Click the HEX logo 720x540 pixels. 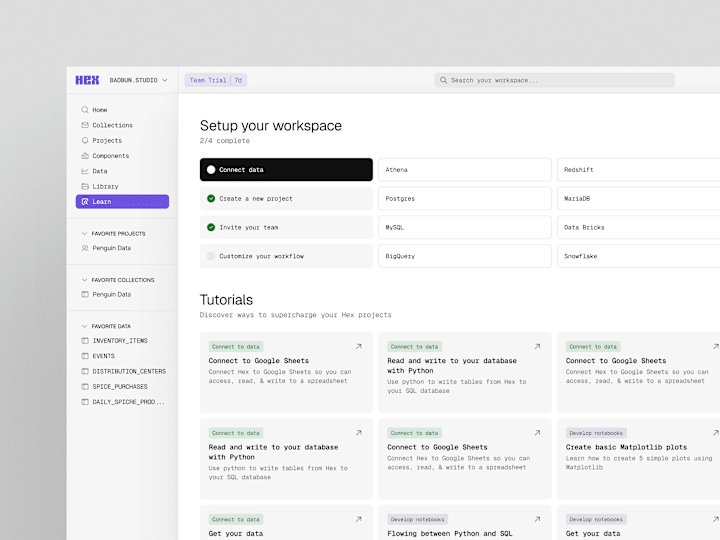click(87, 80)
